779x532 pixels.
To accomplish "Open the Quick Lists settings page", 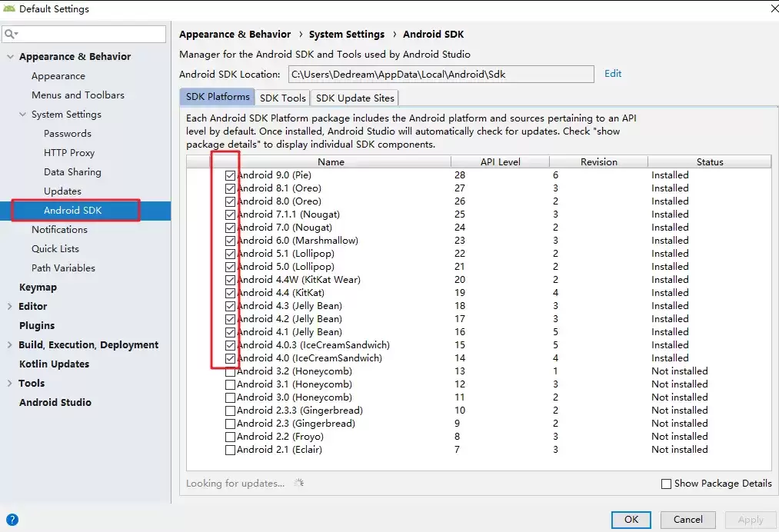I will tap(55, 249).
